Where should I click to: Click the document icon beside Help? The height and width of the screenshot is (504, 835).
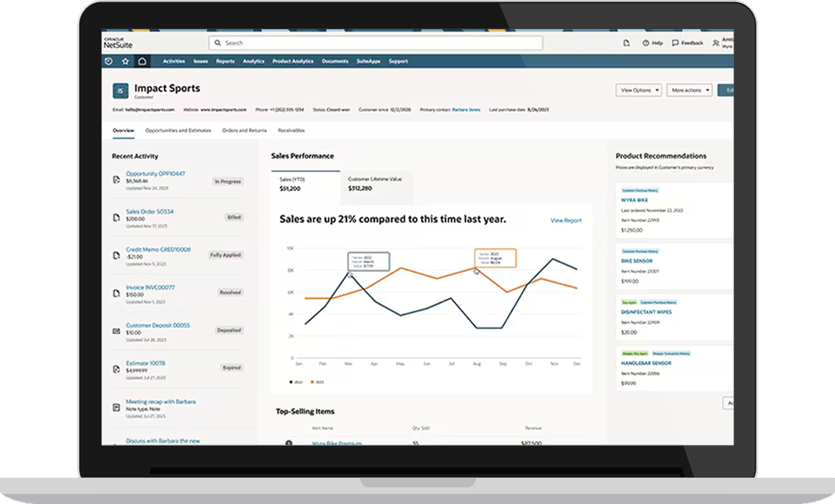(x=626, y=43)
